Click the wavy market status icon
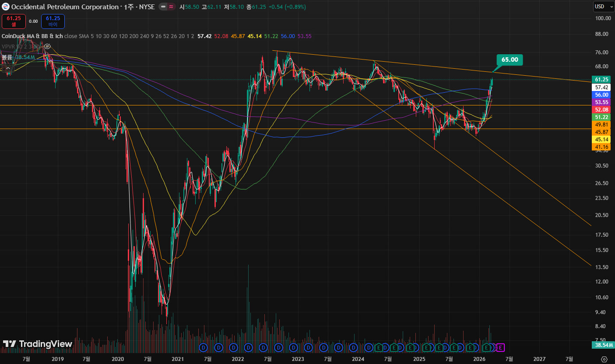Screen dimensions: 615x364 coord(171,7)
